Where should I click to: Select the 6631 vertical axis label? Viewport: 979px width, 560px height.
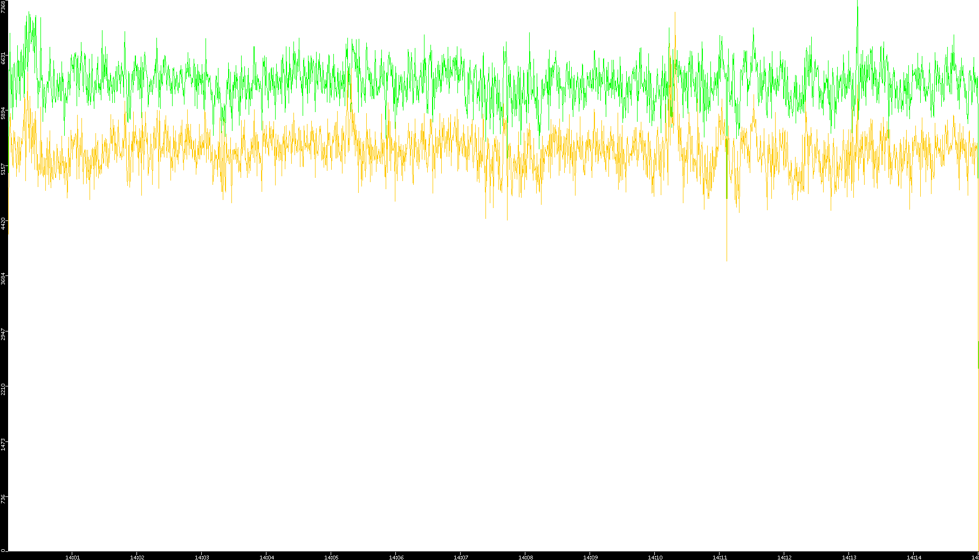click(4, 58)
